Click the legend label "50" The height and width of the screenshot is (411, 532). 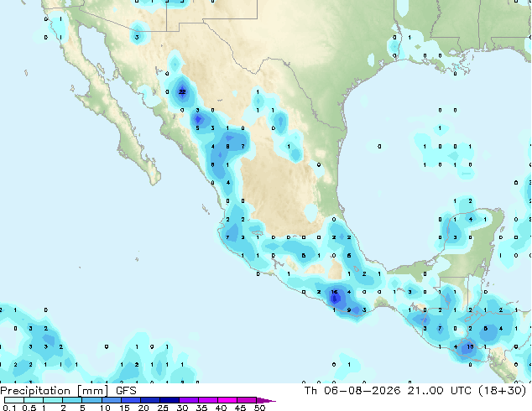coord(259,408)
